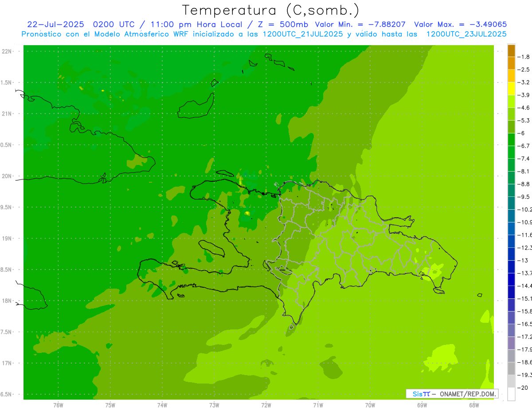Click the '72W' longitude axis label
The width and height of the screenshot is (532, 411).
(266, 404)
